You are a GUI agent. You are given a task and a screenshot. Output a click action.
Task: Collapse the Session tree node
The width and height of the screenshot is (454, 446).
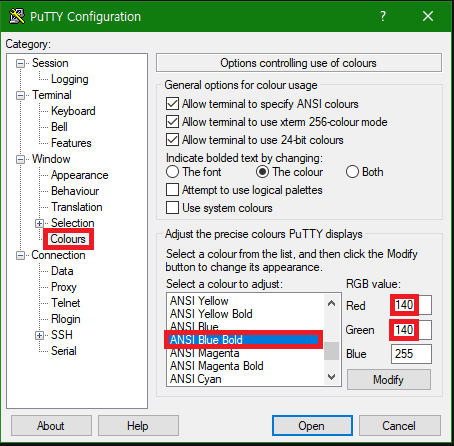point(21,63)
